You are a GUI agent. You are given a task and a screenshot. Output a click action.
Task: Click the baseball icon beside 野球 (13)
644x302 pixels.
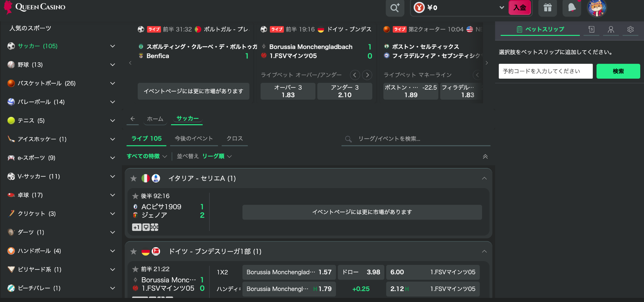[x=11, y=65]
